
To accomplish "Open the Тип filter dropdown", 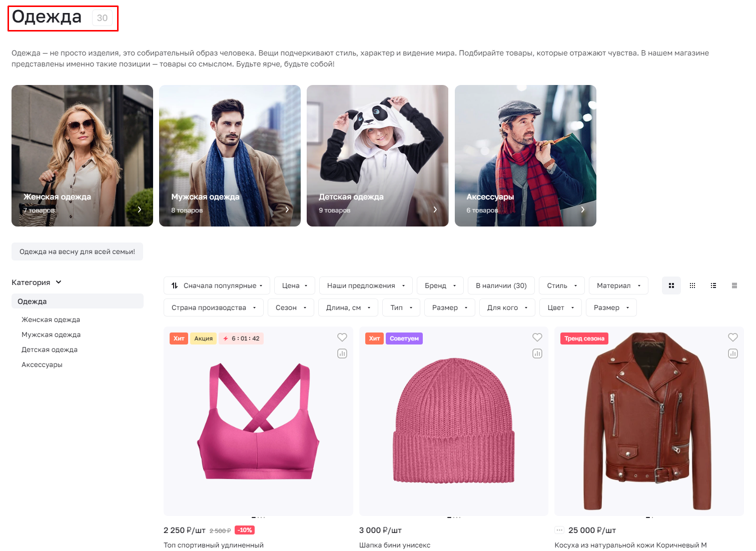I will coord(401,307).
